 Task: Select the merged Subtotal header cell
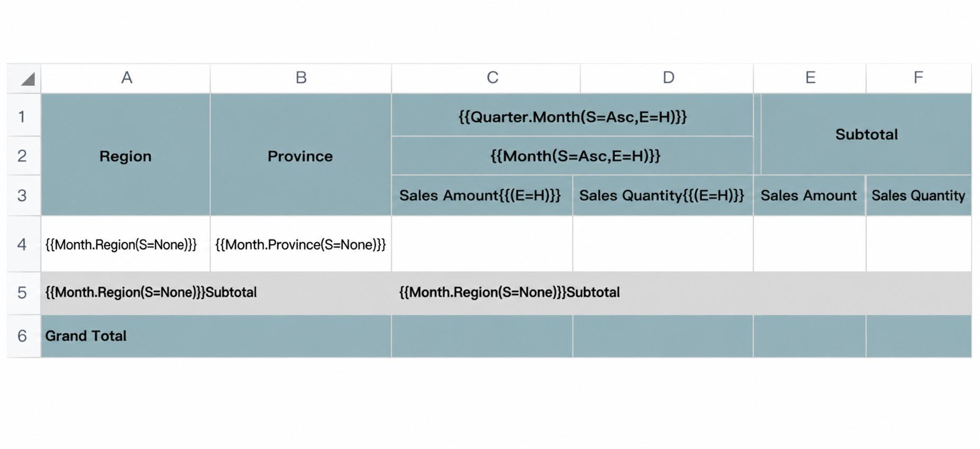[x=866, y=134]
